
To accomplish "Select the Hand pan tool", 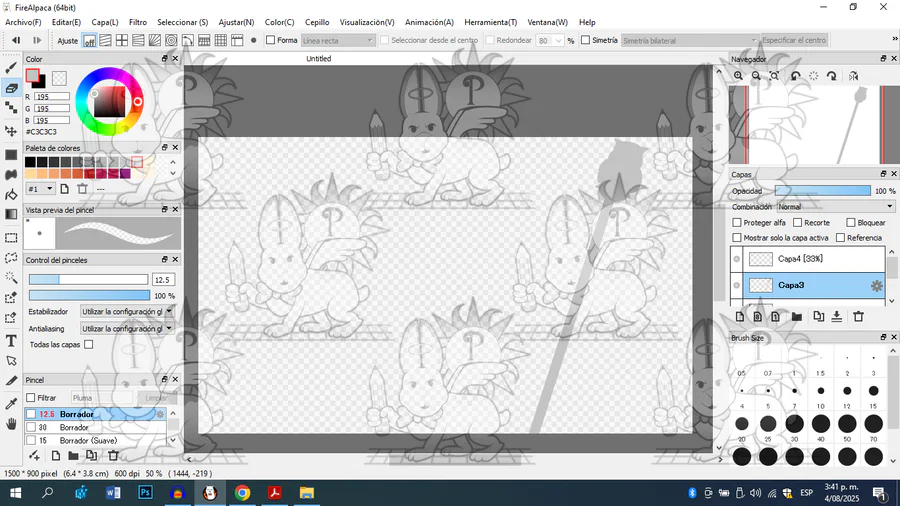I will click(11, 424).
